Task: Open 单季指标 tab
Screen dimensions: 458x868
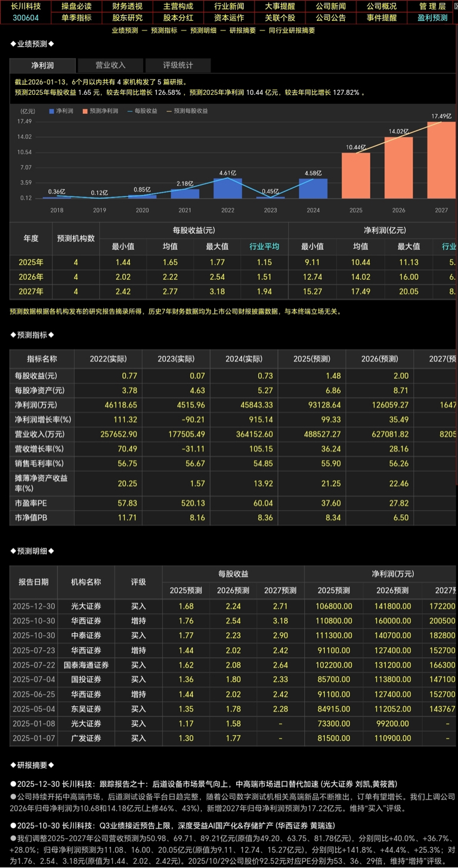Action: [x=76, y=18]
